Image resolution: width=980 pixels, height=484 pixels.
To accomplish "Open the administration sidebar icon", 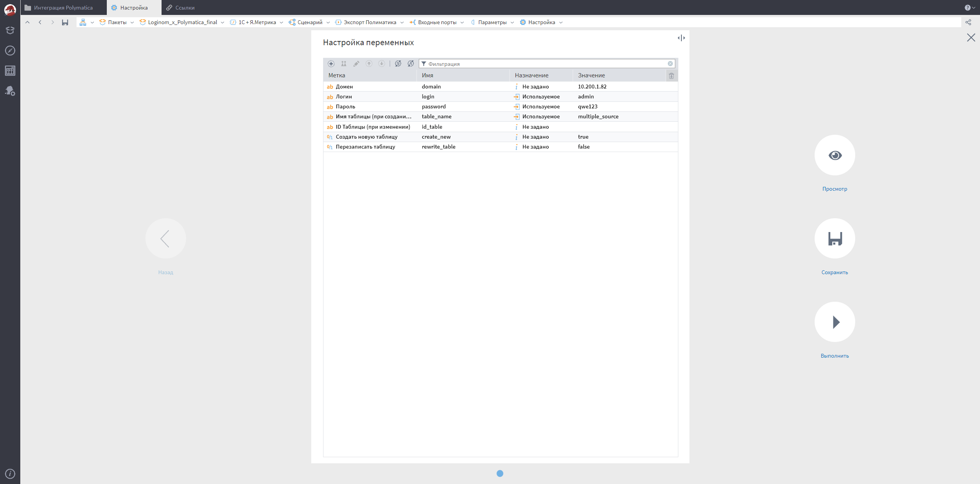I will pos(10,91).
